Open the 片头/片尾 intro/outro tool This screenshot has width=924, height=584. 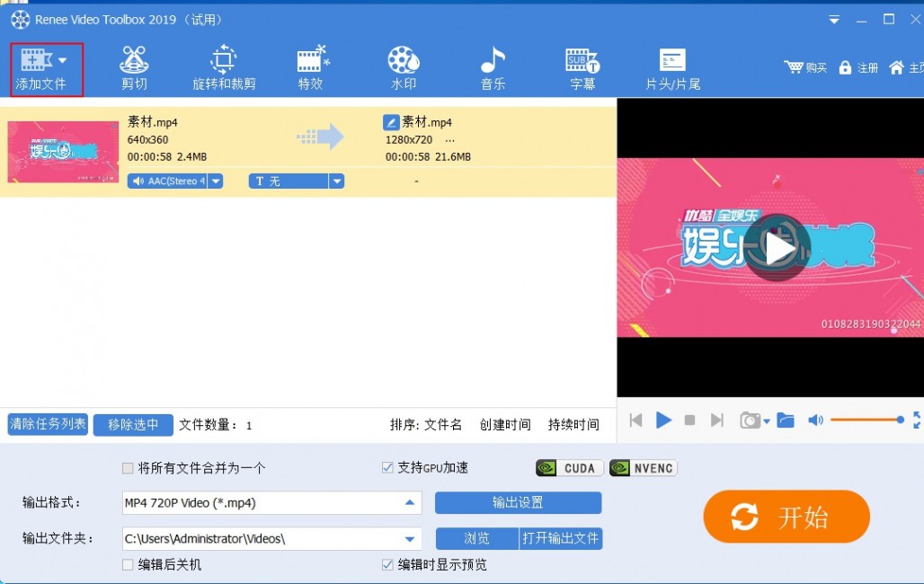(x=672, y=68)
